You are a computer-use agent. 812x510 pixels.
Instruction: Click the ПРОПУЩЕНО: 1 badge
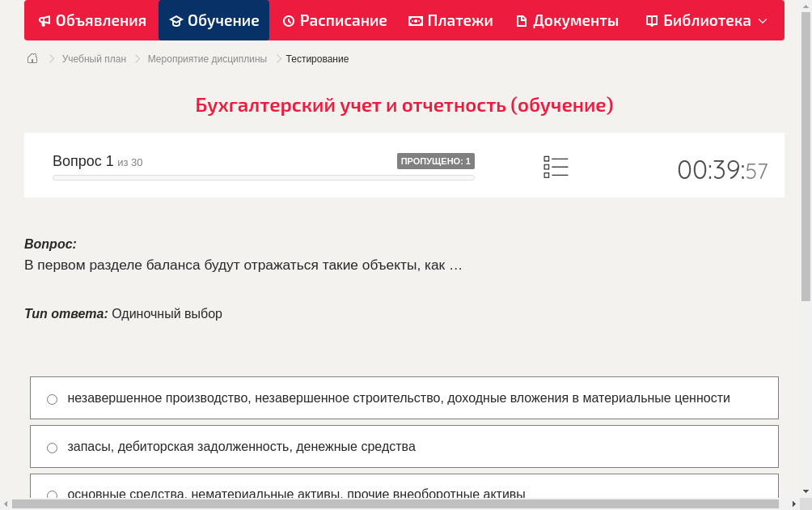[435, 161]
